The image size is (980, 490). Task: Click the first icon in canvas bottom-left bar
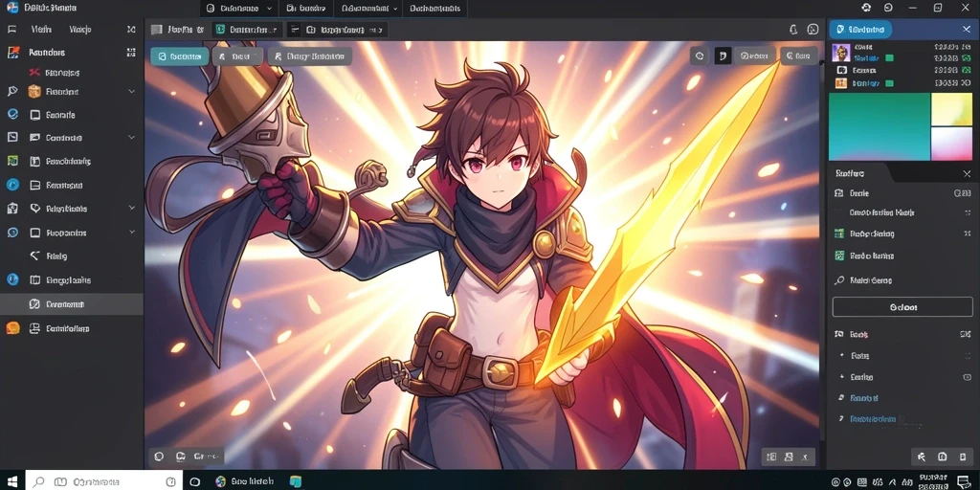[159, 457]
